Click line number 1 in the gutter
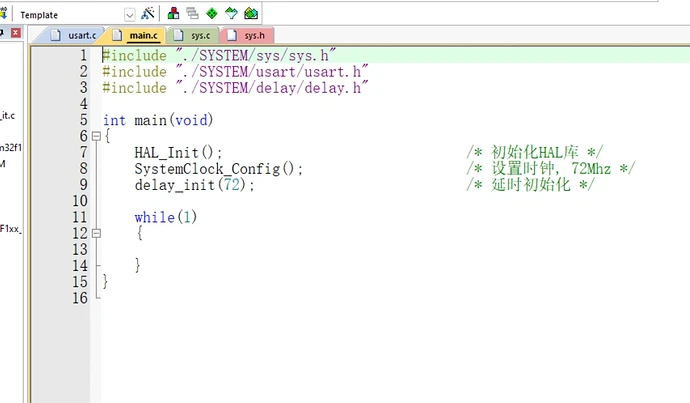 pyautogui.click(x=82, y=55)
